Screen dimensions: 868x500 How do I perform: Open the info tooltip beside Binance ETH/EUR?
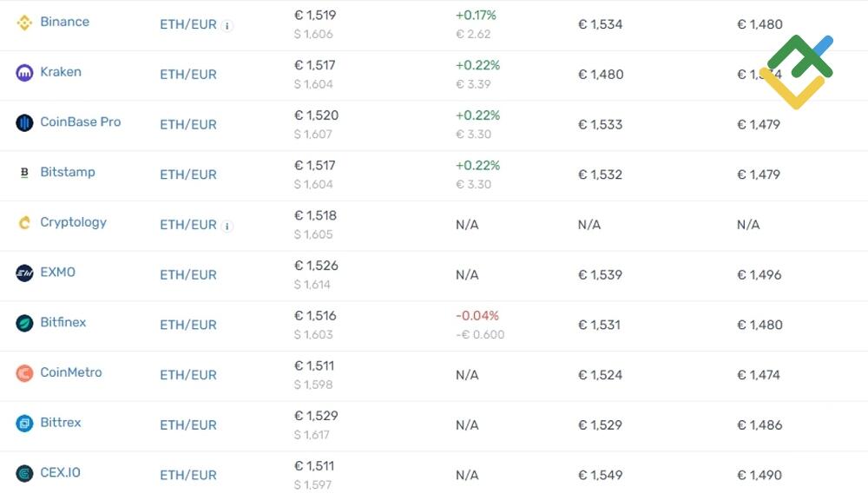point(227,25)
